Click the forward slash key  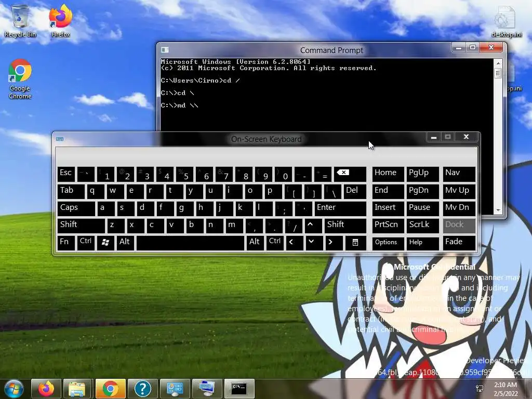[294, 225]
